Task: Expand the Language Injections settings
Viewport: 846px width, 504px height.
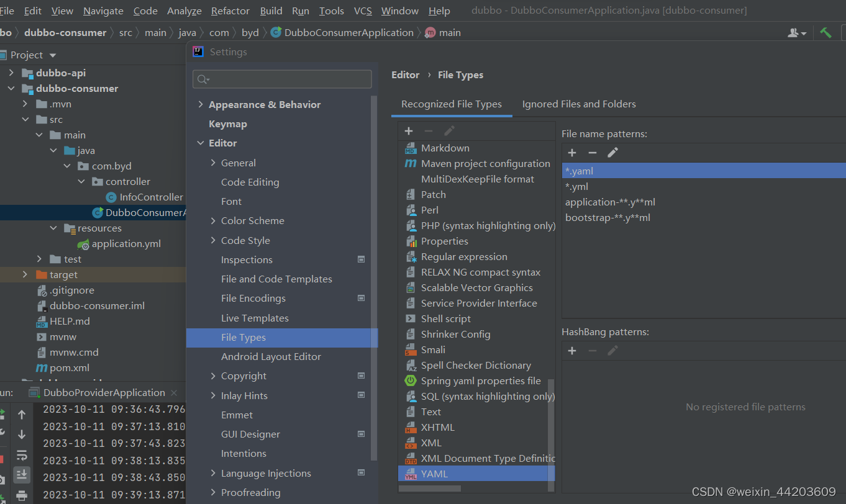Action: point(213,473)
